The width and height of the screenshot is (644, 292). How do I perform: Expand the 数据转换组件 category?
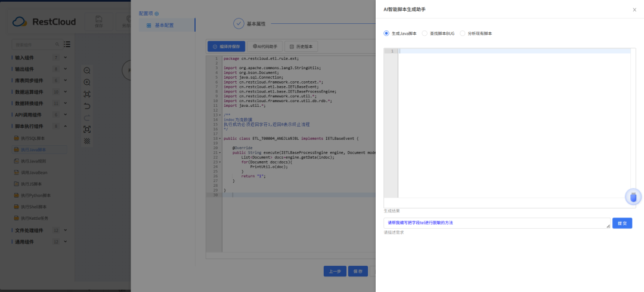coord(66,103)
